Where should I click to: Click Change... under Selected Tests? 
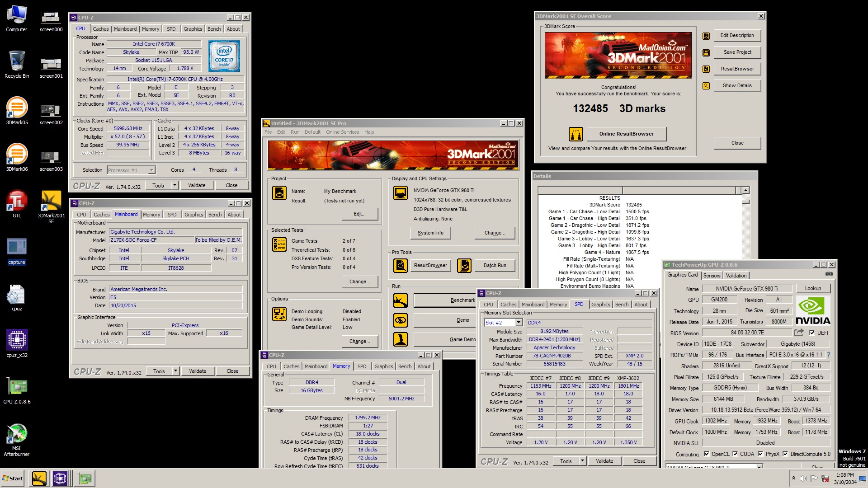(359, 282)
